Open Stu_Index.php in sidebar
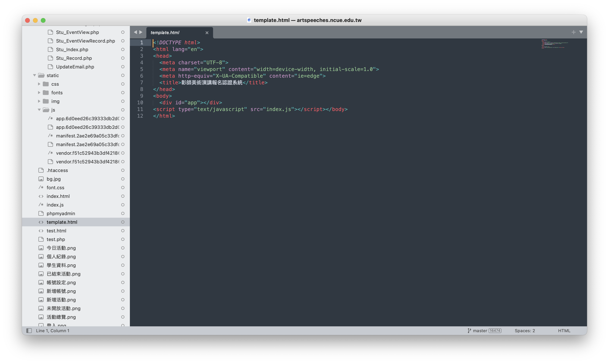 [72, 49]
